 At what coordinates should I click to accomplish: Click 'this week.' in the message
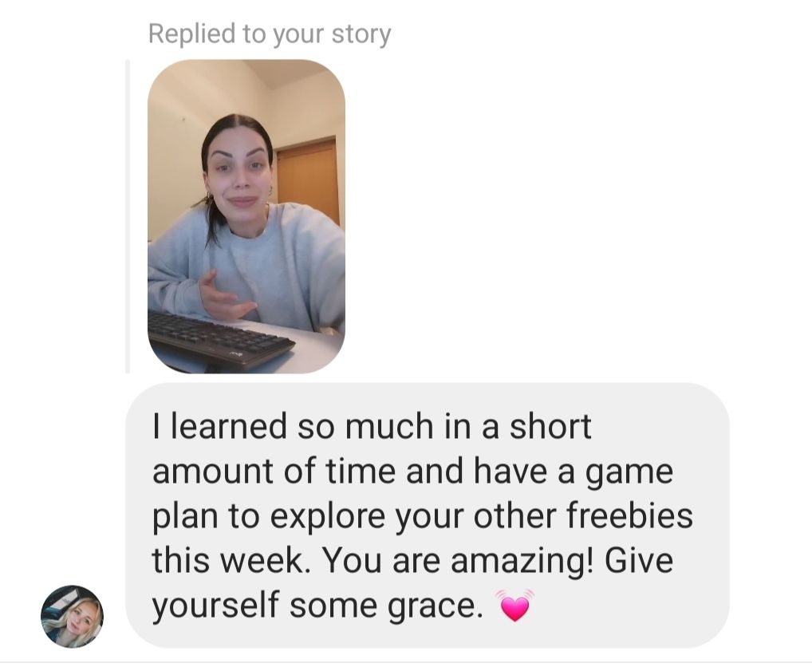230,561
